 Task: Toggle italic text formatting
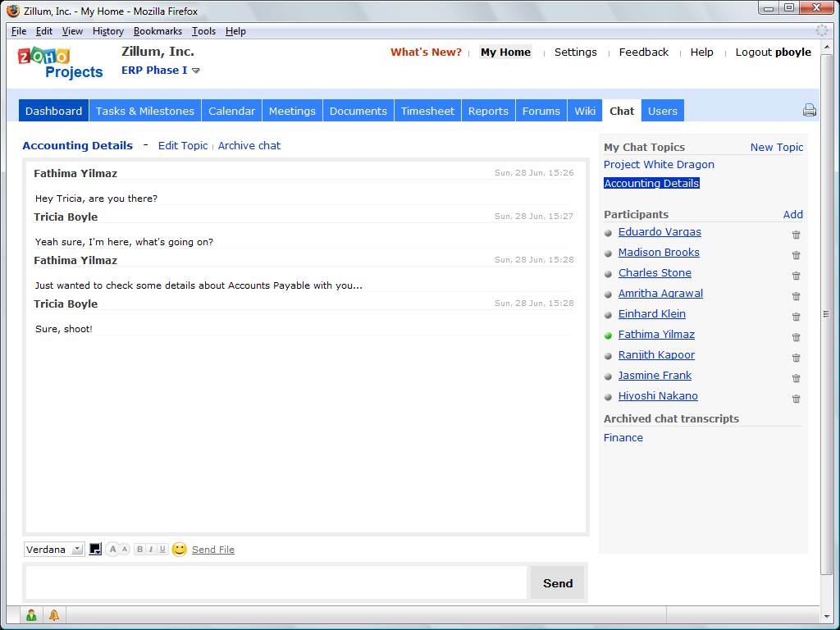coord(151,550)
